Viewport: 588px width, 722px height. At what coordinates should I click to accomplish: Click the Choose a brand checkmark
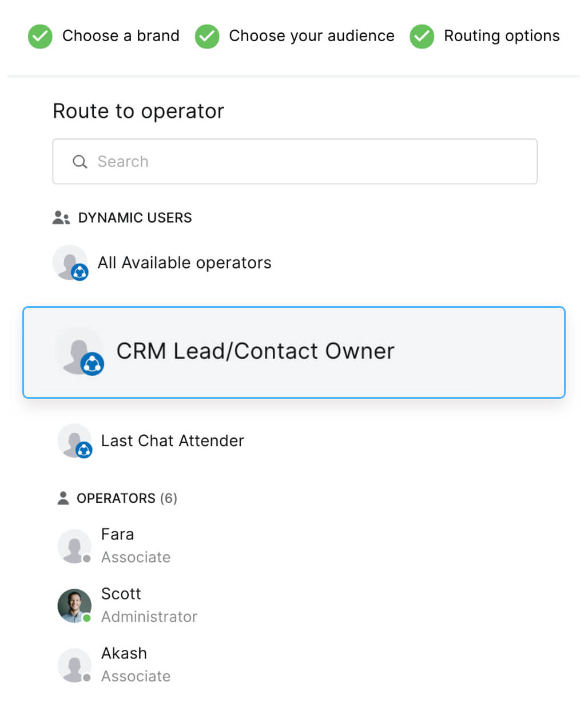tap(40, 37)
